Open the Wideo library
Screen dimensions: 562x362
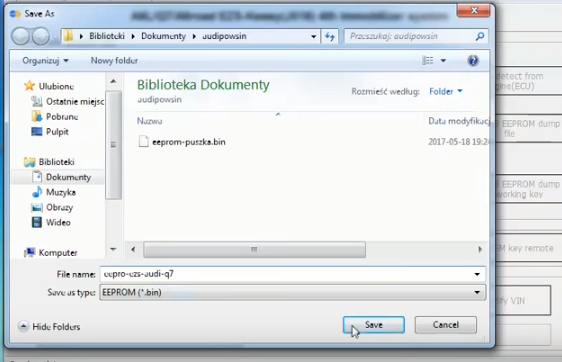[58, 223]
